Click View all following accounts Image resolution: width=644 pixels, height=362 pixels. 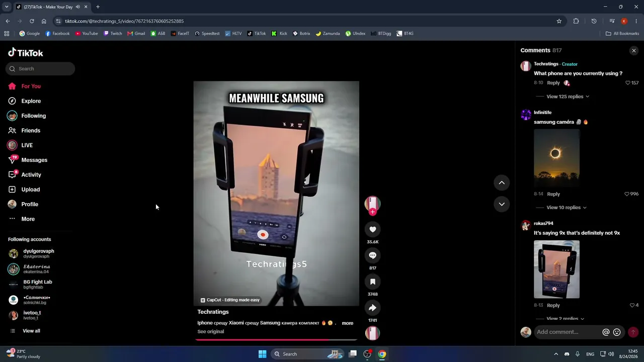point(31,331)
